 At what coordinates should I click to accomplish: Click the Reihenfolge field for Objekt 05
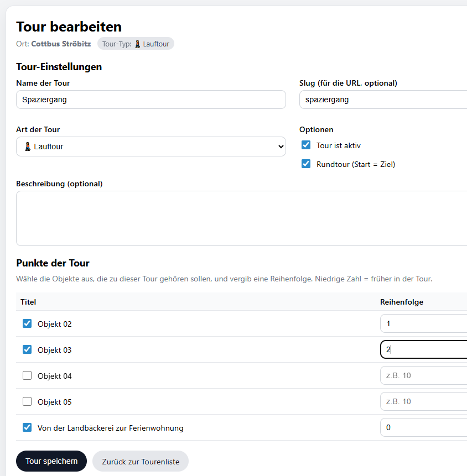(x=423, y=402)
